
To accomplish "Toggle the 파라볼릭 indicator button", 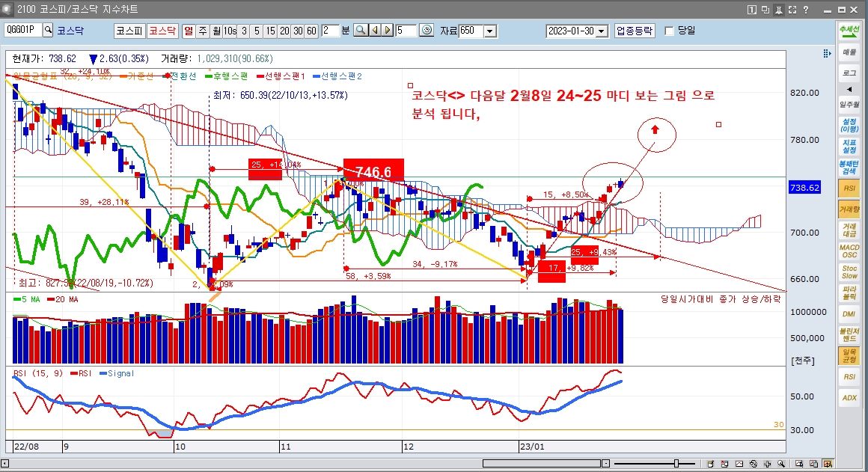I will [849, 292].
